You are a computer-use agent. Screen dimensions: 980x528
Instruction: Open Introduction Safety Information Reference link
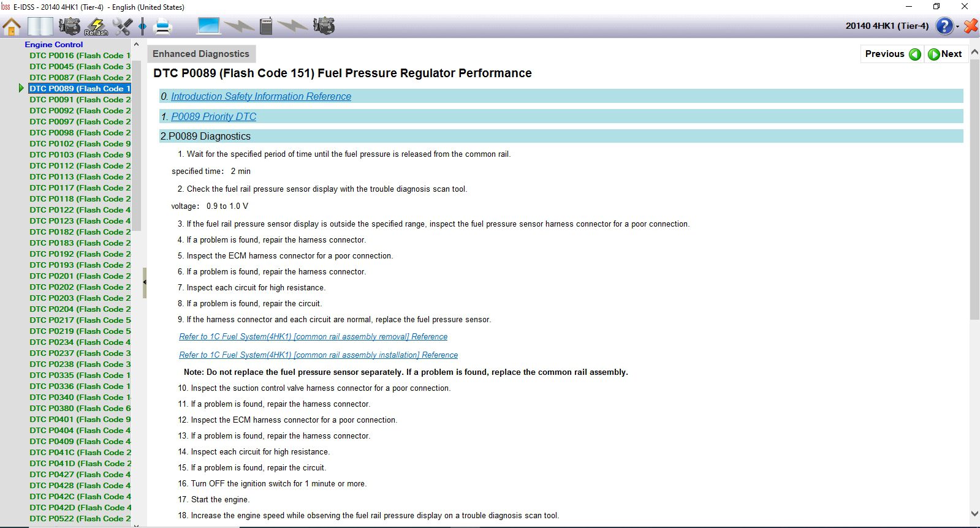261,97
